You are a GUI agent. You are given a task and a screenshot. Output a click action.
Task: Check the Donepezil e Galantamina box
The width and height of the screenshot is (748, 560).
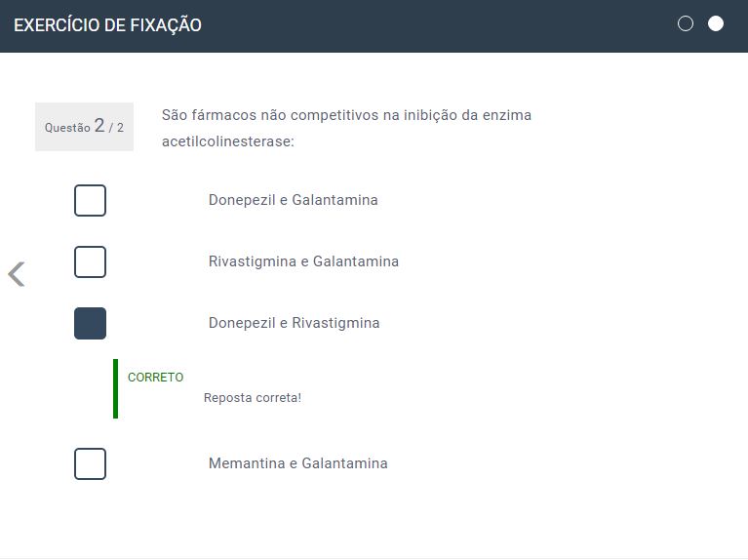(90, 200)
